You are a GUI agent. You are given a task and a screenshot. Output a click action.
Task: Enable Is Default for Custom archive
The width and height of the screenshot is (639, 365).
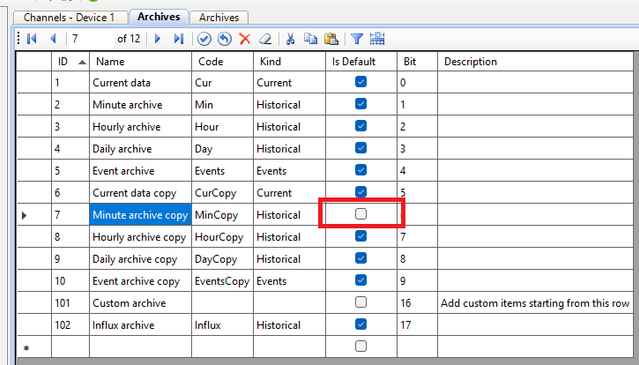click(361, 302)
